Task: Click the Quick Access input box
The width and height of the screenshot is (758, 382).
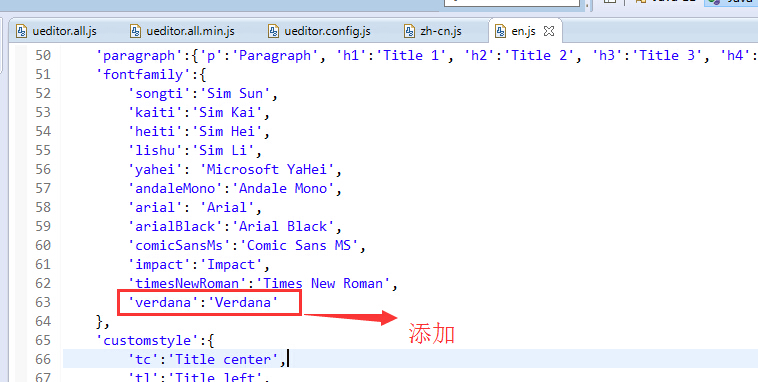Action: coord(511,2)
